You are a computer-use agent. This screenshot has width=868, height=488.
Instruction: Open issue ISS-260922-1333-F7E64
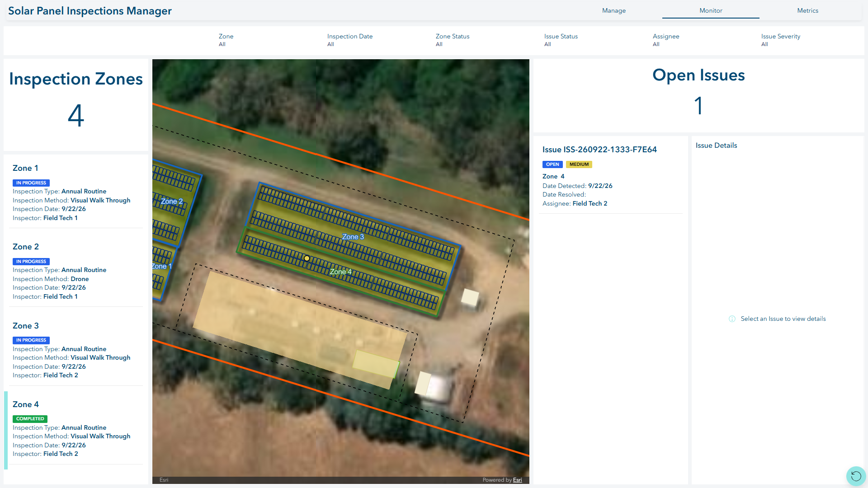pos(599,150)
